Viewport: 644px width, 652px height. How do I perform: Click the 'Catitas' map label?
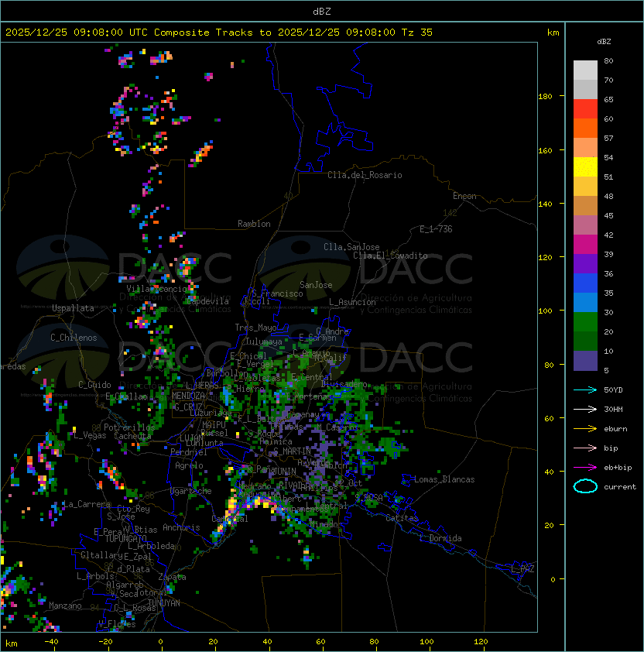pos(402,518)
